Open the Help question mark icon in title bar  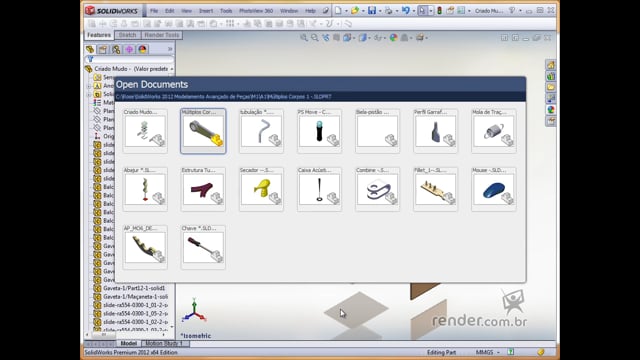[x=512, y=11]
